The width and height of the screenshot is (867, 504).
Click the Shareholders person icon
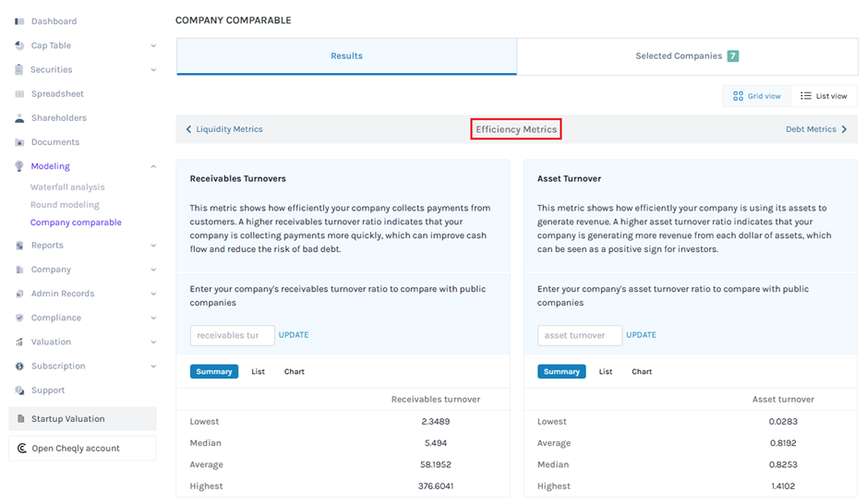(19, 118)
